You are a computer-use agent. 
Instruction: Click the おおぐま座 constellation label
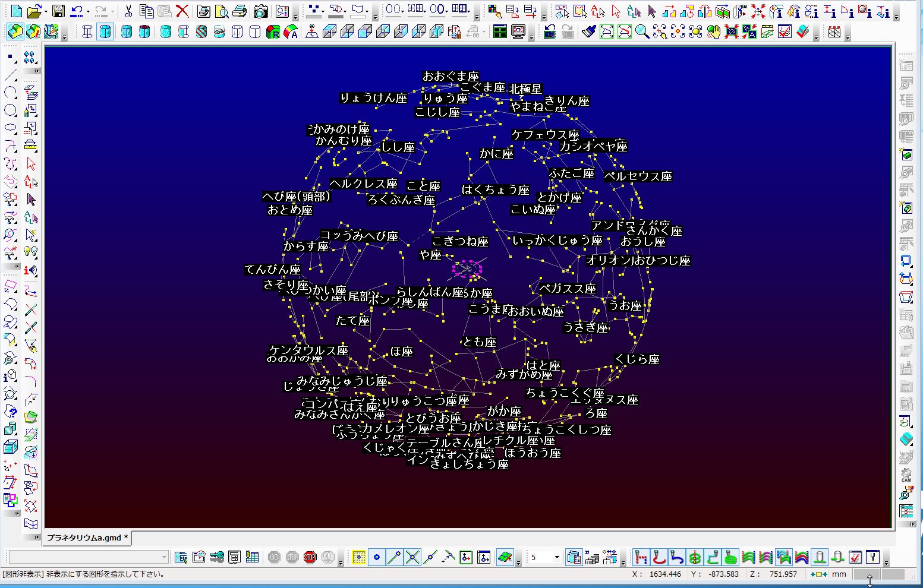click(451, 77)
